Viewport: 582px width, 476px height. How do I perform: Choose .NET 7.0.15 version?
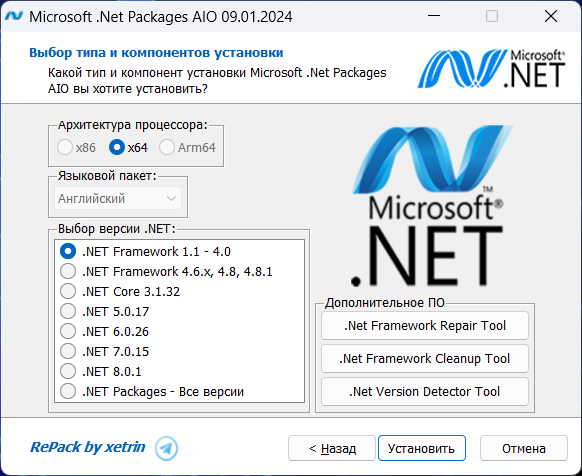(104, 351)
